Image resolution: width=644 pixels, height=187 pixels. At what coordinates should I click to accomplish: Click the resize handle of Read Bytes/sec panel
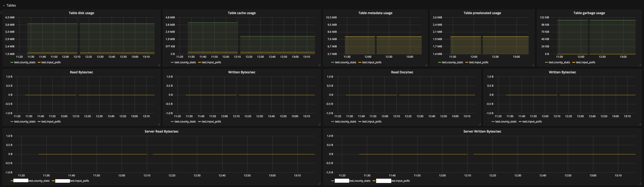[159, 124]
